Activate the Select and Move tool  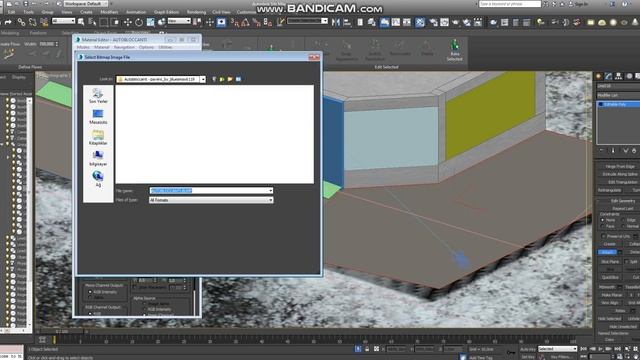[128, 22]
